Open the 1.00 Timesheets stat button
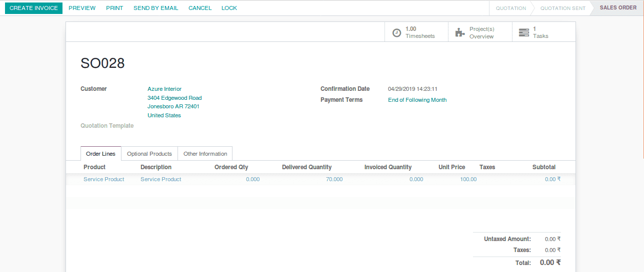Image resolution: width=644 pixels, height=272 pixels. tap(416, 32)
